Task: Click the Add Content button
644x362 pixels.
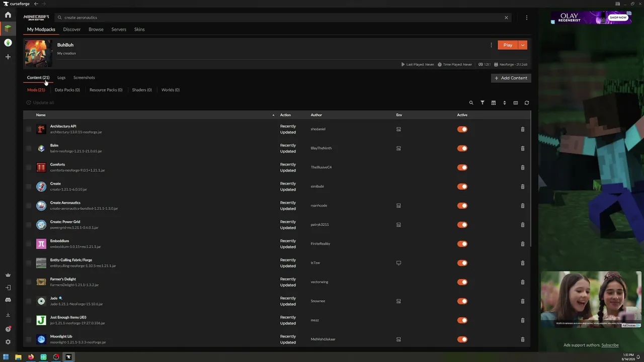Action: (x=511, y=78)
